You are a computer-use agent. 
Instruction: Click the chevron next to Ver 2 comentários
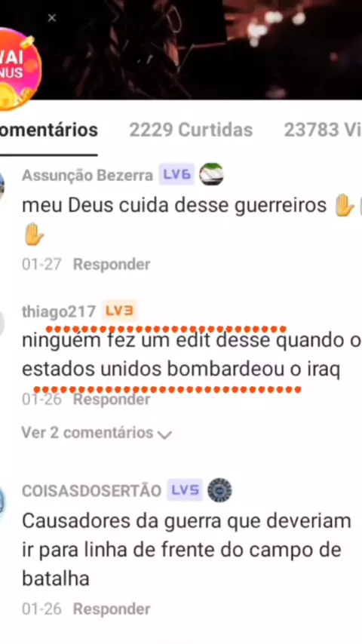(x=164, y=434)
